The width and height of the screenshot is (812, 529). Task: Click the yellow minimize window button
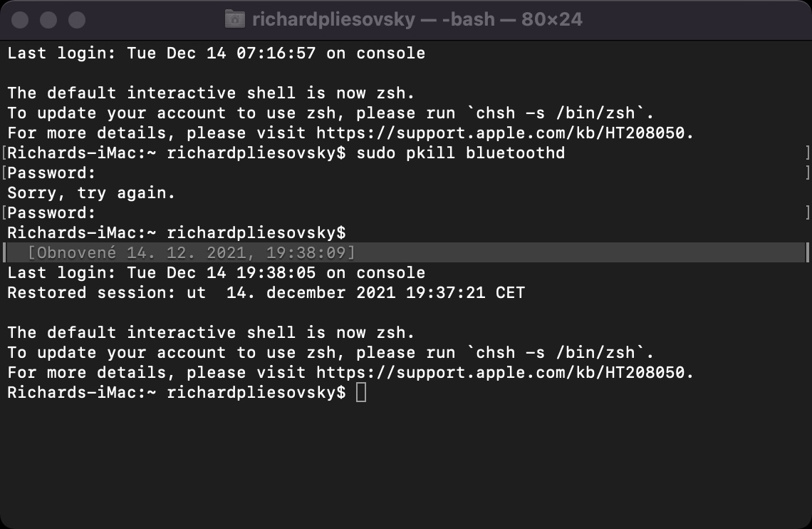pos(48,20)
